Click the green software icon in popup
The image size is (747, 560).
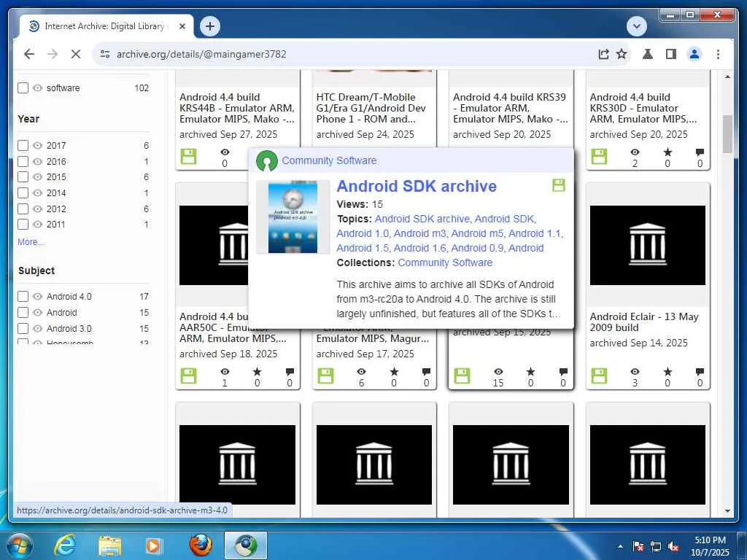[558, 185]
